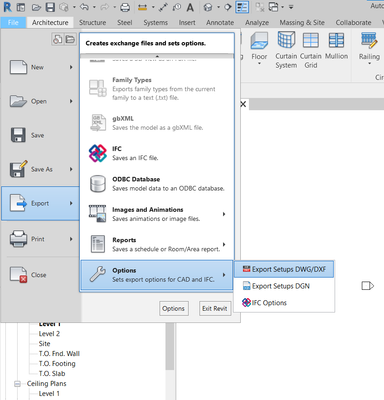384x400 pixels.
Task: Expand the Save As submenu arrow
Action: 71,169
